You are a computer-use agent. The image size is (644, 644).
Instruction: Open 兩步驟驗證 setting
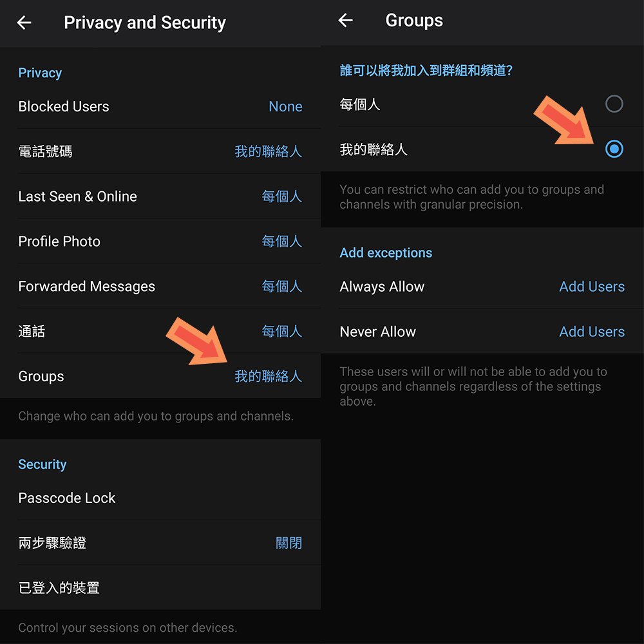point(52,543)
